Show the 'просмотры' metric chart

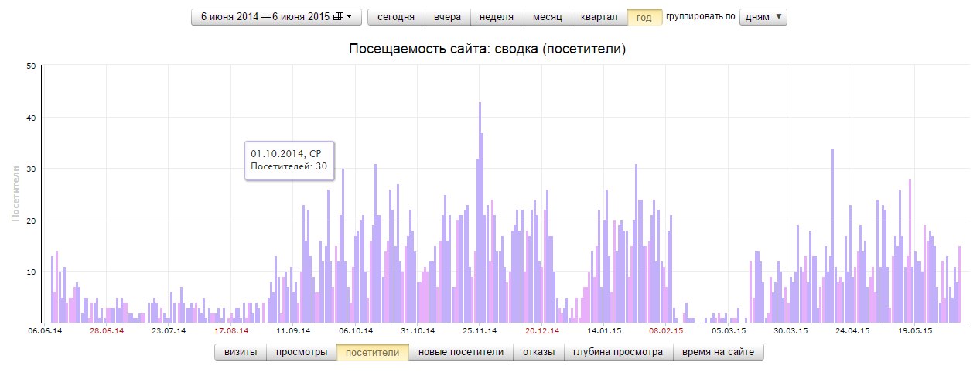[x=302, y=352]
